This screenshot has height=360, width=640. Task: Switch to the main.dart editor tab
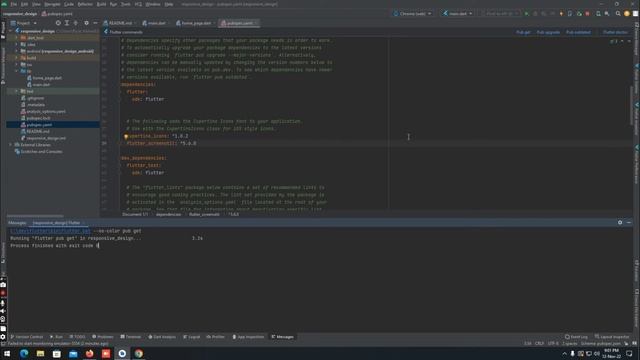[x=154, y=23]
